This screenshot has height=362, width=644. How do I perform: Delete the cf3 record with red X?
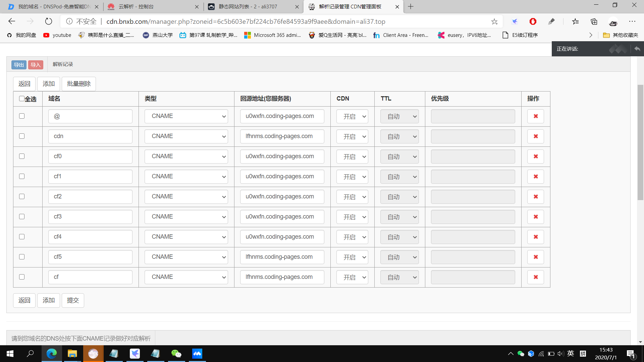pos(535,217)
